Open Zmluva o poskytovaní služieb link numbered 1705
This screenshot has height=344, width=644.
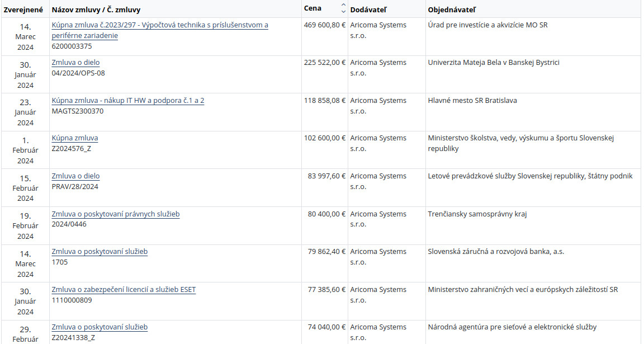click(100, 252)
